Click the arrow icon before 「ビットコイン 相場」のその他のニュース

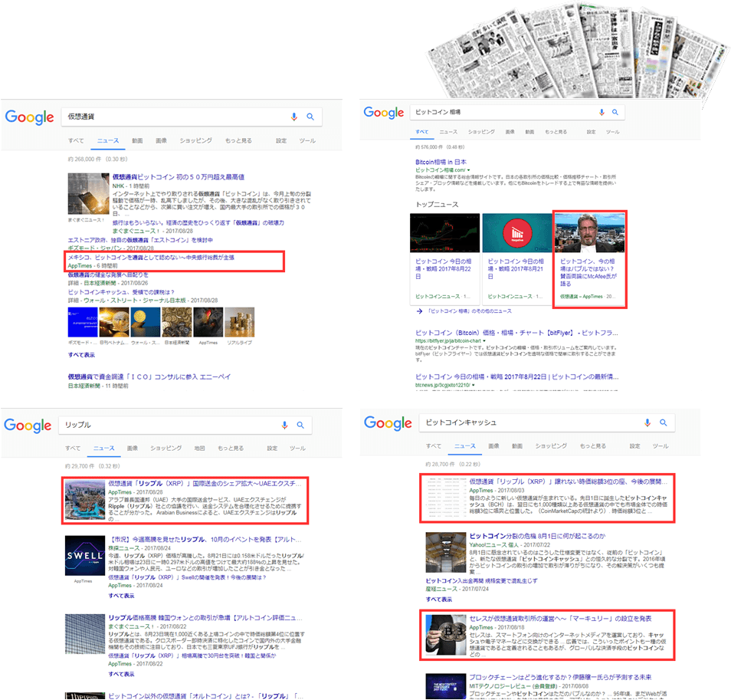click(x=420, y=311)
